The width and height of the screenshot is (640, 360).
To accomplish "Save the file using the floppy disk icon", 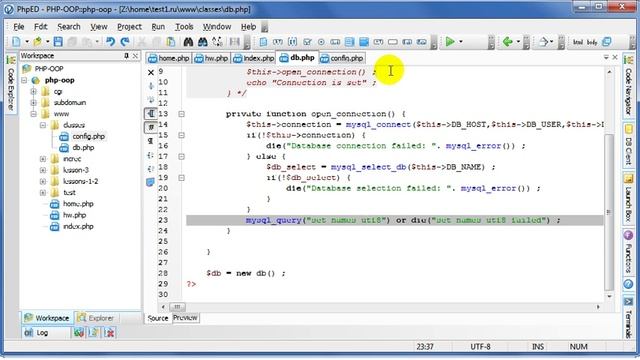I will pyautogui.click(x=58, y=42).
